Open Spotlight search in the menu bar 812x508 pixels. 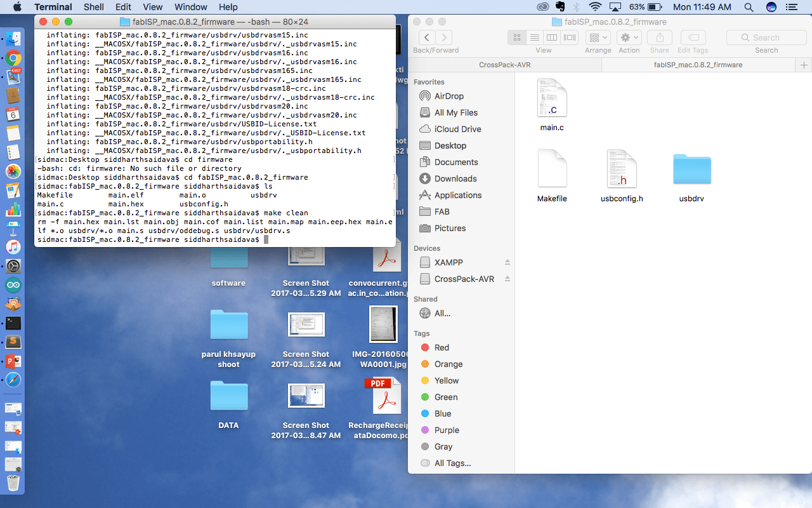click(x=749, y=7)
